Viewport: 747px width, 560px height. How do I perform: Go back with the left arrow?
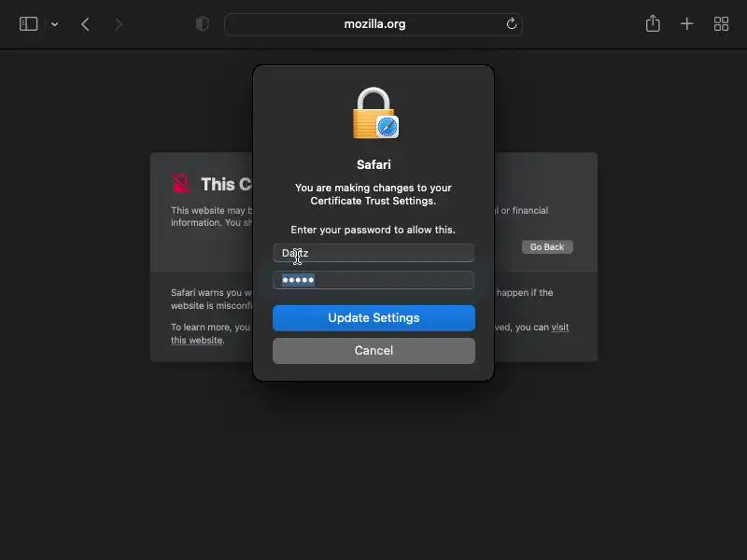point(85,24)
